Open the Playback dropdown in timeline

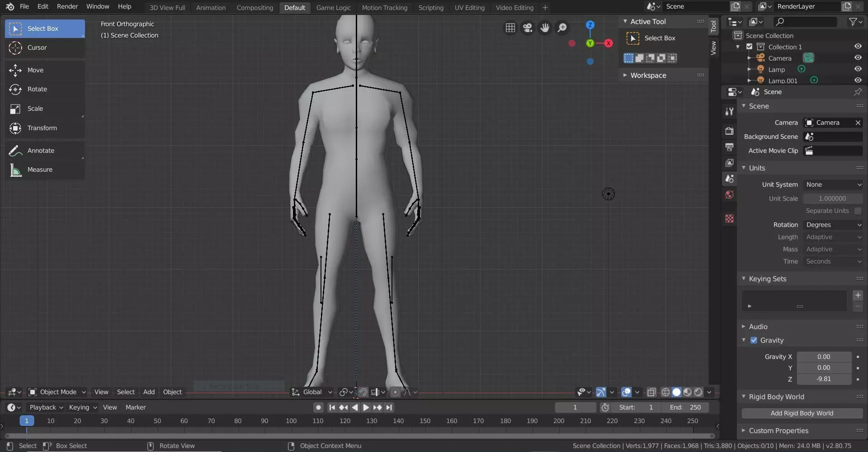tap(46, 408)
